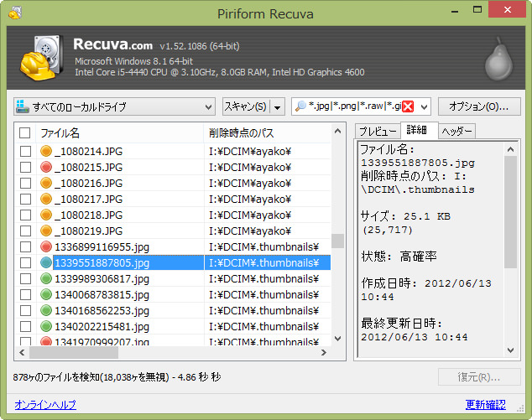
Task: Minimize the Piriform Recuva window
Action: [455, 10]
